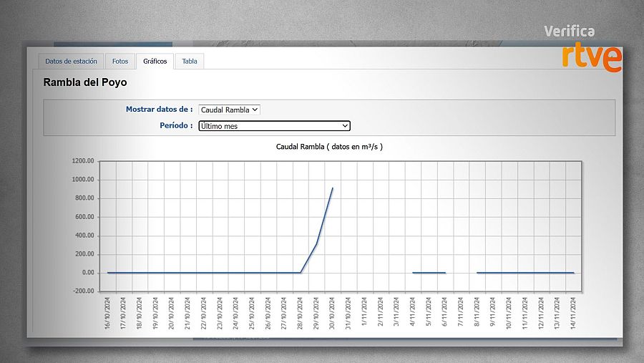Click the 600.00 value on the y-axis
Viewport: 644px width, 363px height.
coord(84,217)
